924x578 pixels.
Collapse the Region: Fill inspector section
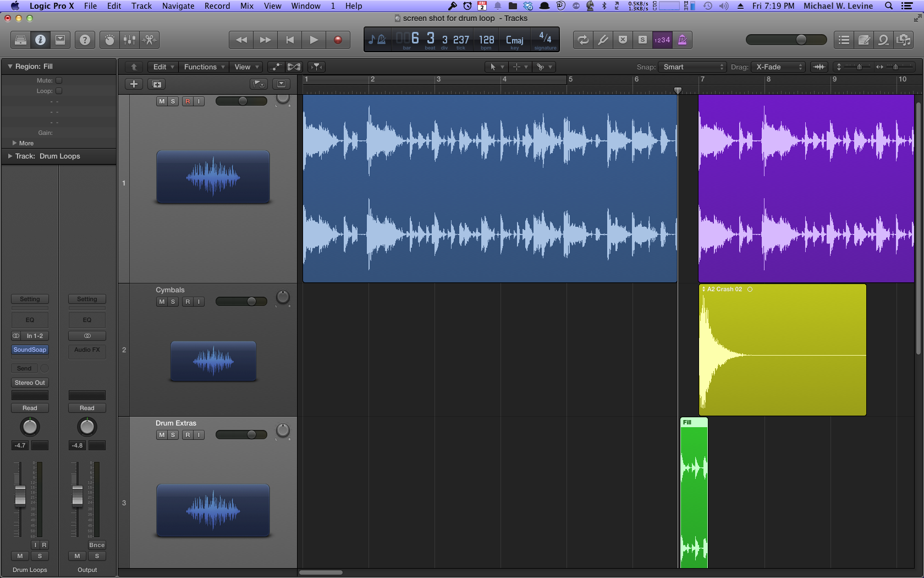(x=10, y=67)
